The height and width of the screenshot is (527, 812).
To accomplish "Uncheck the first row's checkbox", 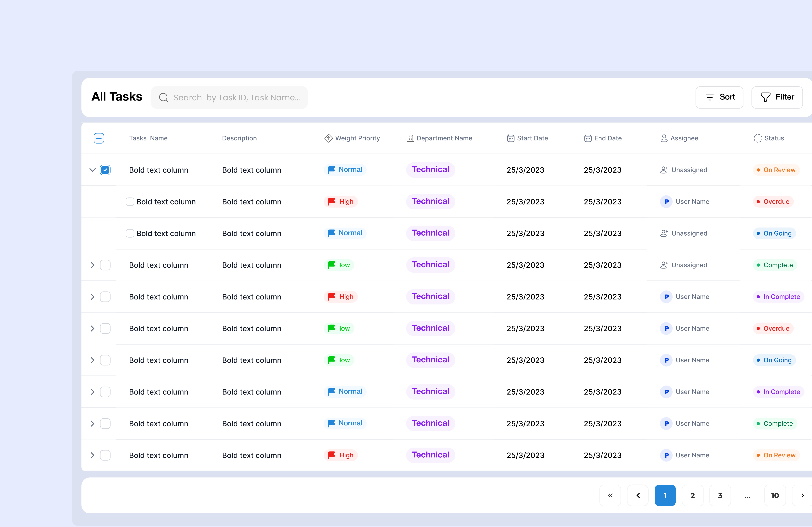I will click(105, 170).
